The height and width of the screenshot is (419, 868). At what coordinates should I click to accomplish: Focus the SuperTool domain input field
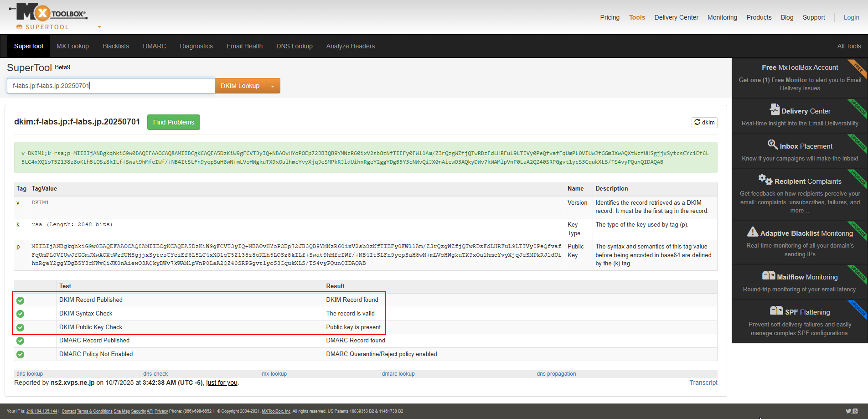[x=111, y=86]
